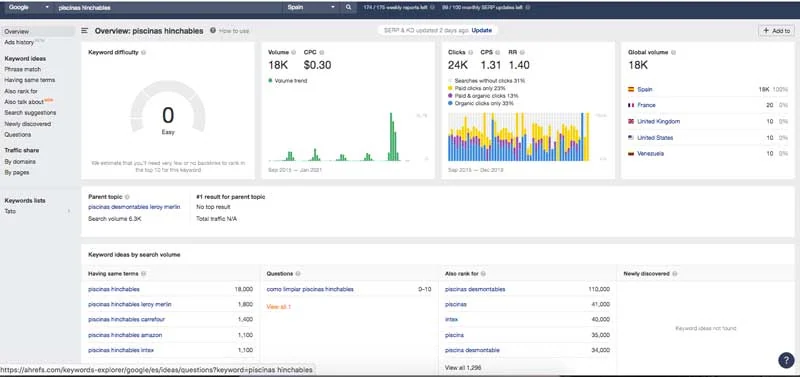Select Phrase match in sidebar
This screenshot has width=800, height=377.
[x=22, y=69]
